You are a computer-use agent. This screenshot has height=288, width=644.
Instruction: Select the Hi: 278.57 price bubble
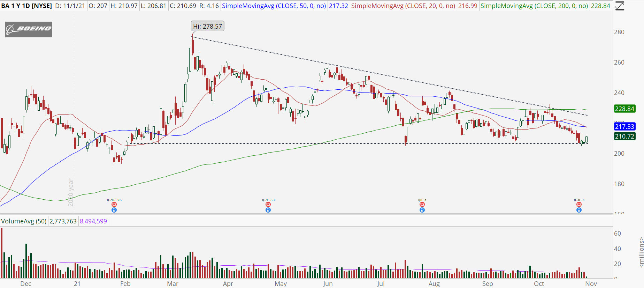pyautogui.click(x=208, y=26)
